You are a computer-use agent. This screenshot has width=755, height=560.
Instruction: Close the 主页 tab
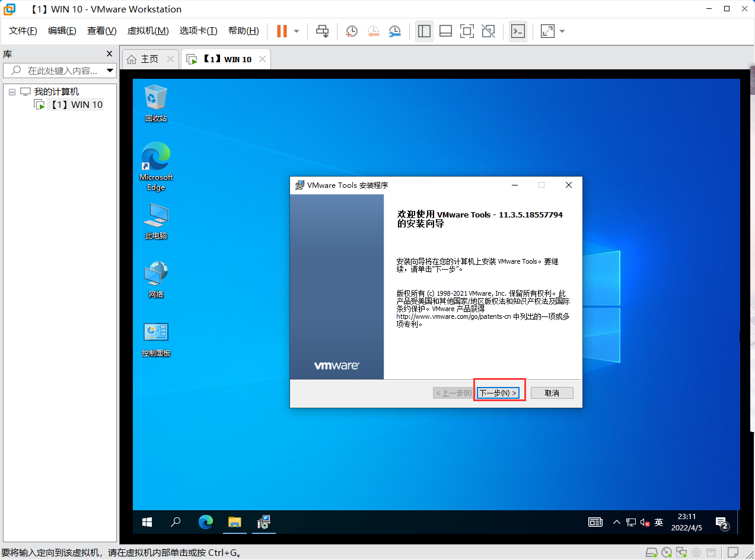[x=170, y=59]
